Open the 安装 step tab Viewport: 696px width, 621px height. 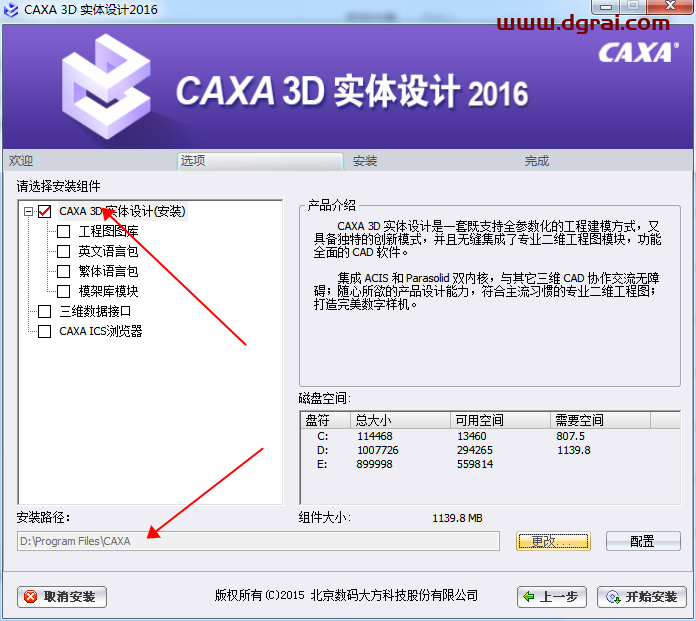365,161
